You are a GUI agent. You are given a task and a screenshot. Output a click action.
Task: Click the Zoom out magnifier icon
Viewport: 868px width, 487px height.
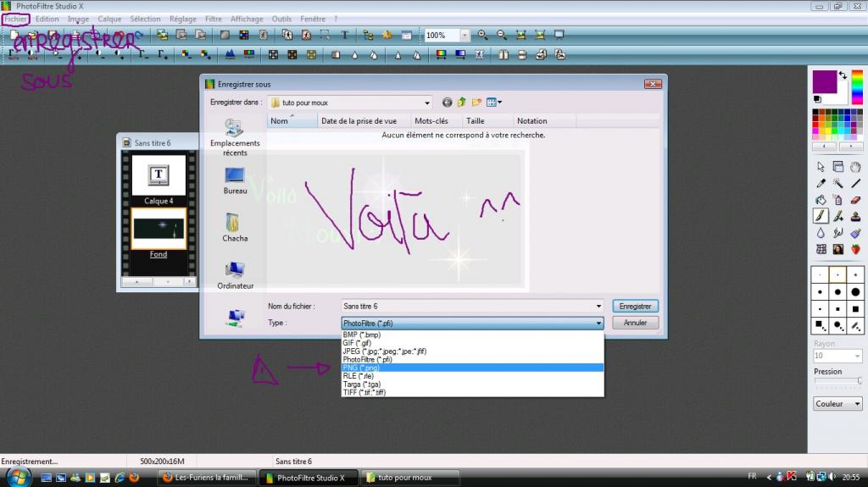(502, 35)
